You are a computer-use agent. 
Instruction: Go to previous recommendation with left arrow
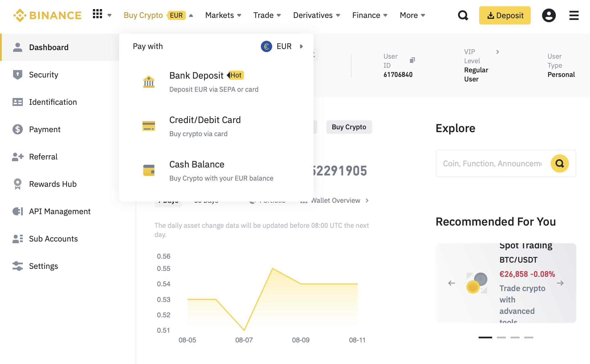tap(451, 283)
